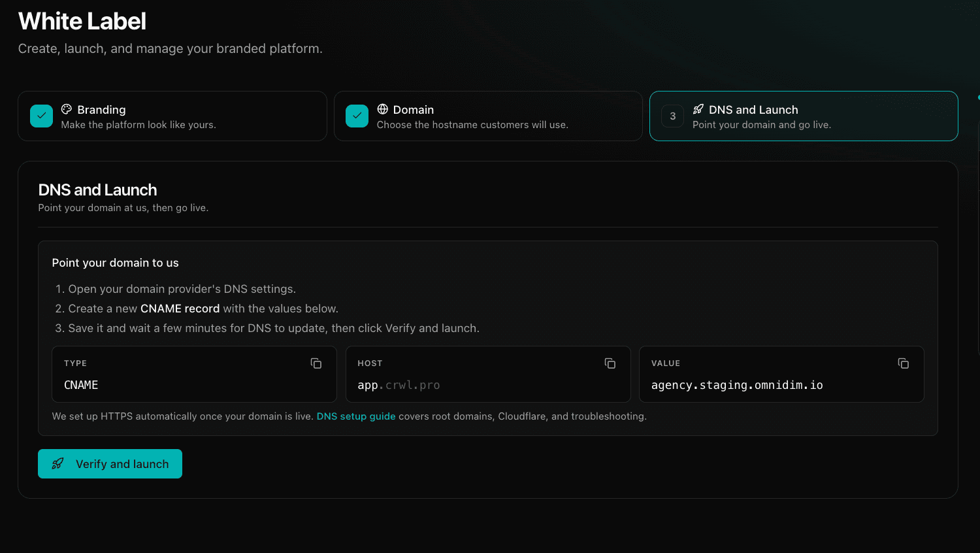Copy the VALUE agency.staging.omnidim.io
This screenshot has width=980, height=553.
(904, 363)
